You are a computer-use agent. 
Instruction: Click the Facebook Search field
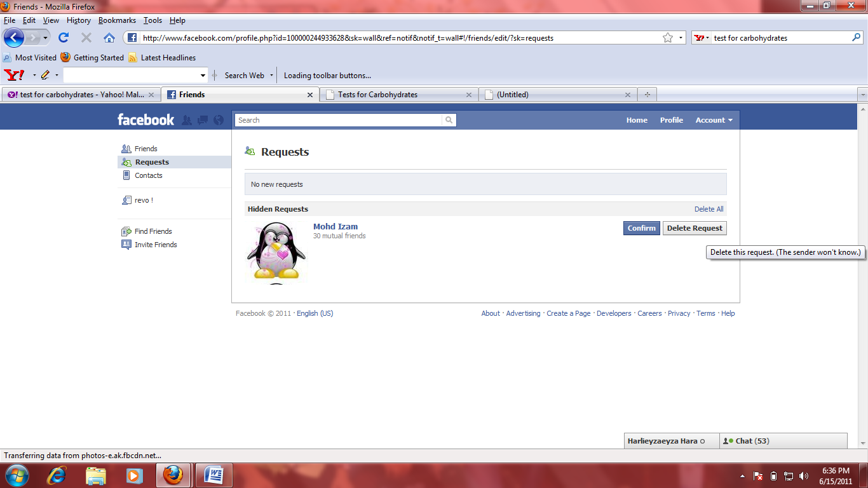tap(338, 120)
